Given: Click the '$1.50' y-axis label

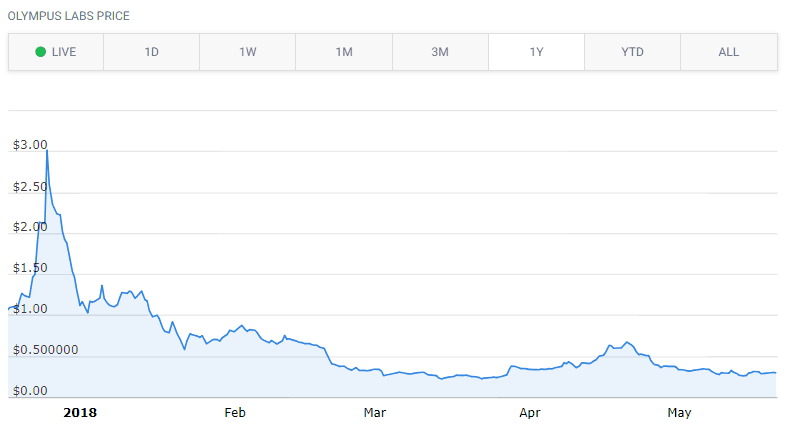Looking at the screenshot, I should click(x=30, y=268).
